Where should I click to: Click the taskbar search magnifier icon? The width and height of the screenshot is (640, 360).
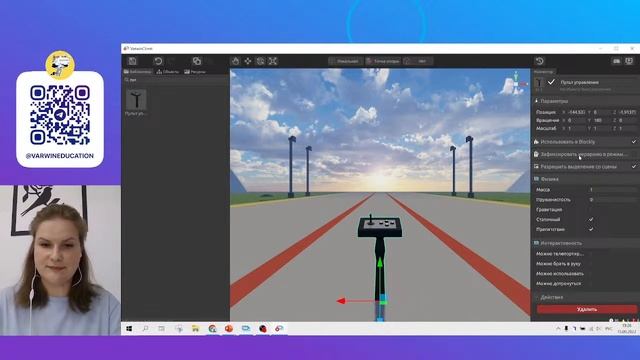tap(145, 329)
